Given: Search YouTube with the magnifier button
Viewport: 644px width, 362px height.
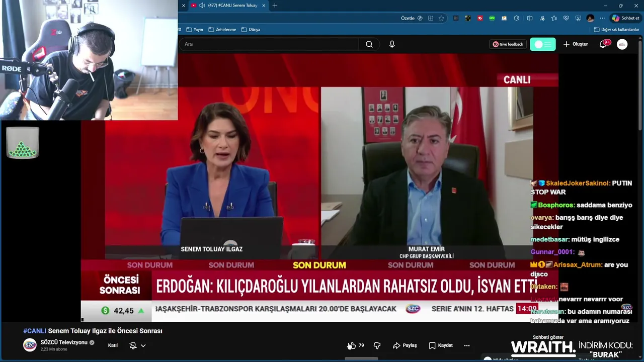Looking at the screenshot, I should pos(369,44).
